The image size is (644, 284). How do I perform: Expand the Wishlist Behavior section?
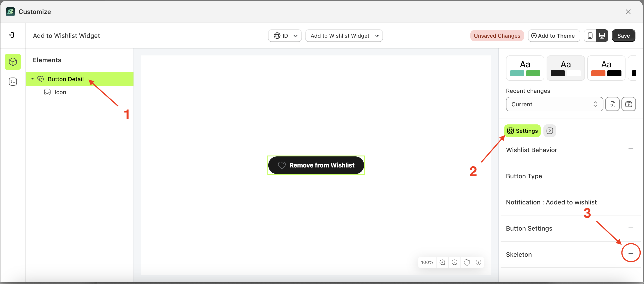[631, 149]
